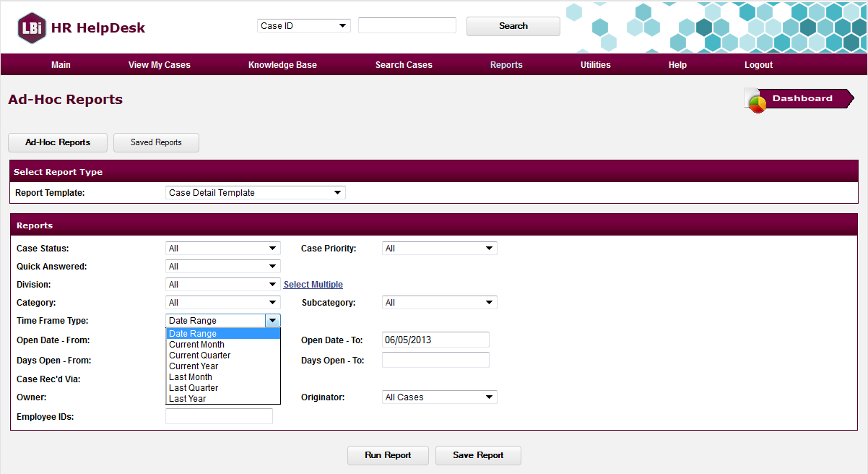Image resolution: width=868 pixels, height=474 pixels.
Task: Select Date Range option in list
Action: pyautogui.click(x=223, y=334)
